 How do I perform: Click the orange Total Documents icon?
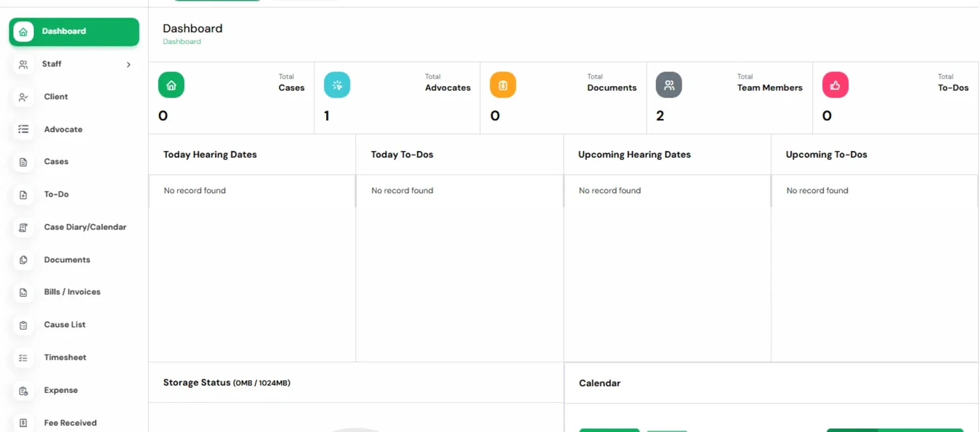tap(503, 85)
